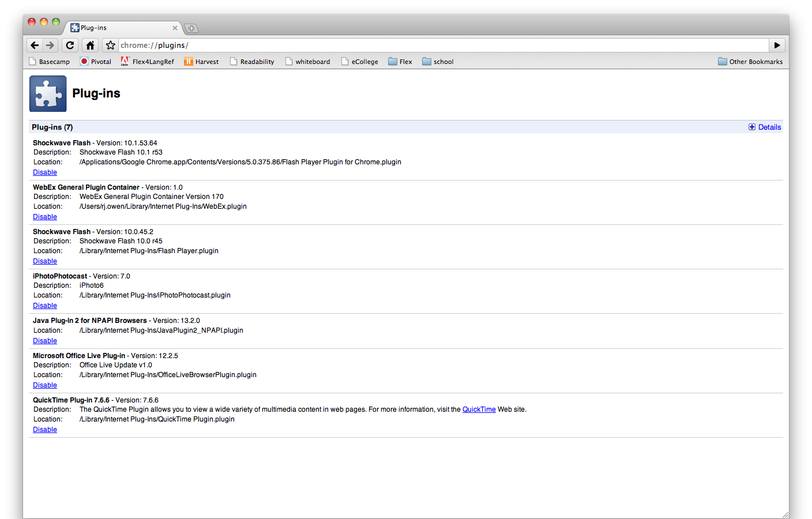Open the school bookmarks folder
The width and height of the screenshot is (812, 519).
[438, 62]
